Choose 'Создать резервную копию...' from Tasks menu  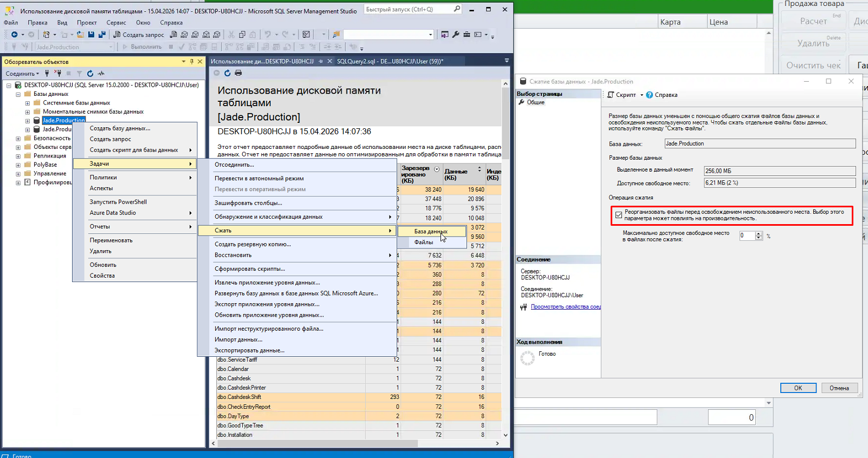coord(252,244)
